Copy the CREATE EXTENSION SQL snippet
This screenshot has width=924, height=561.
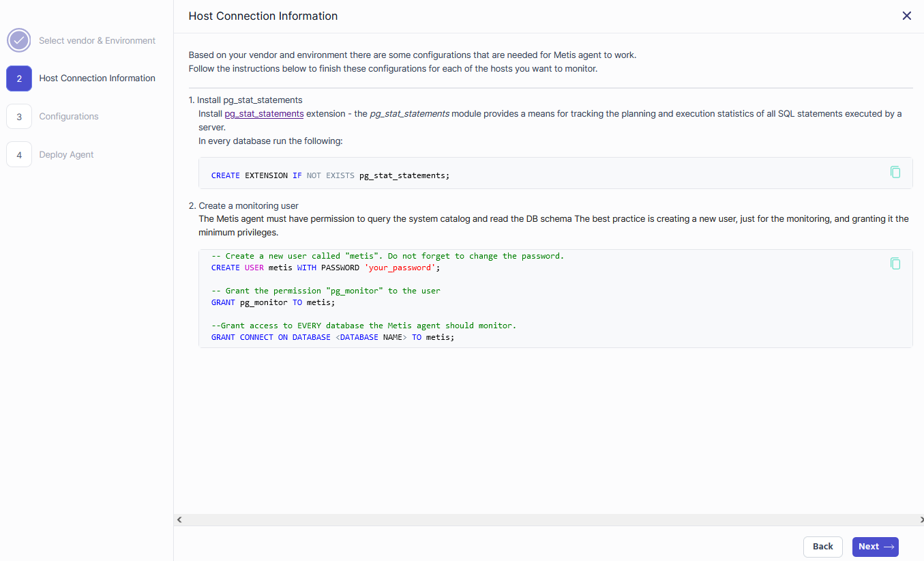tap(895, 172)
